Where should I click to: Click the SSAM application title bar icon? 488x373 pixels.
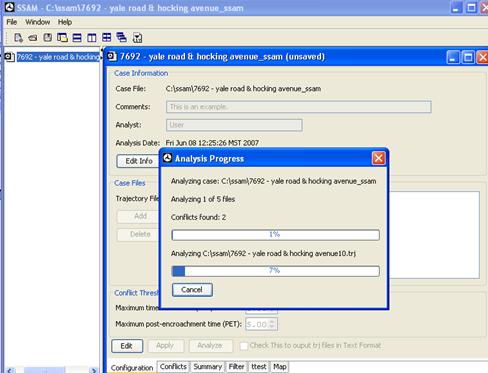pyautogui.click(x=9, y=7)
